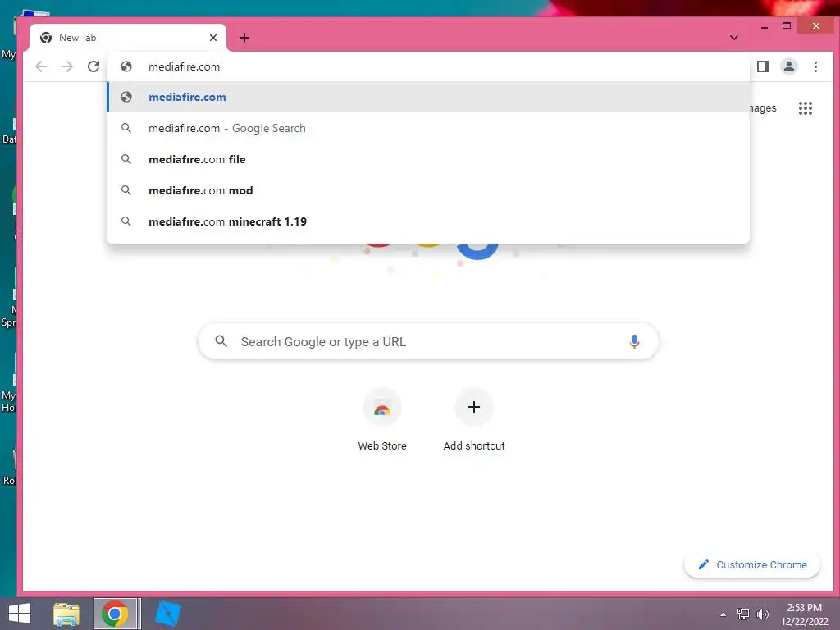This screenshot has width=840, height=630.
Task: Click the Customize Chrome button
Action: 752,564
